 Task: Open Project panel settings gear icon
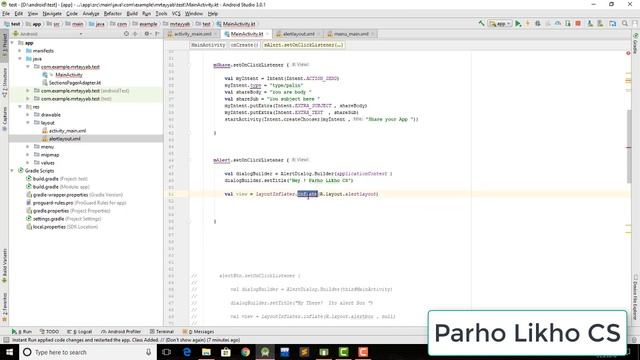coord(147,34)
